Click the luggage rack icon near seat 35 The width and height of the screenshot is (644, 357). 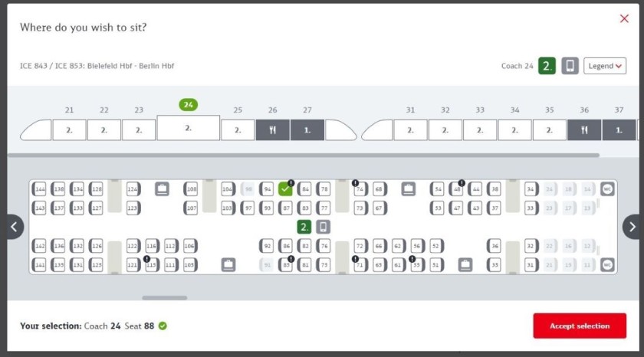tap(465, 265)
